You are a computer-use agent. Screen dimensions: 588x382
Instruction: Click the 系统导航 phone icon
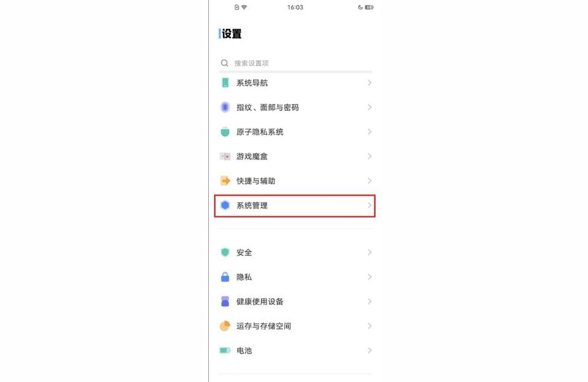pyautogui.click(x=225, y=83)
